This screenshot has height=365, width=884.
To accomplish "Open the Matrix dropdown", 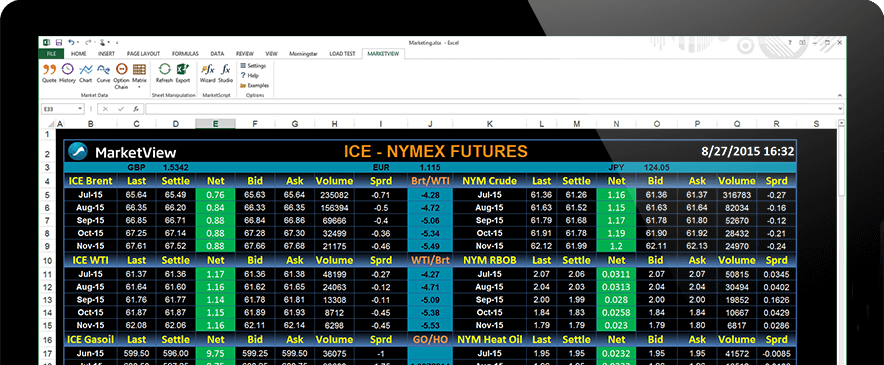I will (x=139, y=76).
